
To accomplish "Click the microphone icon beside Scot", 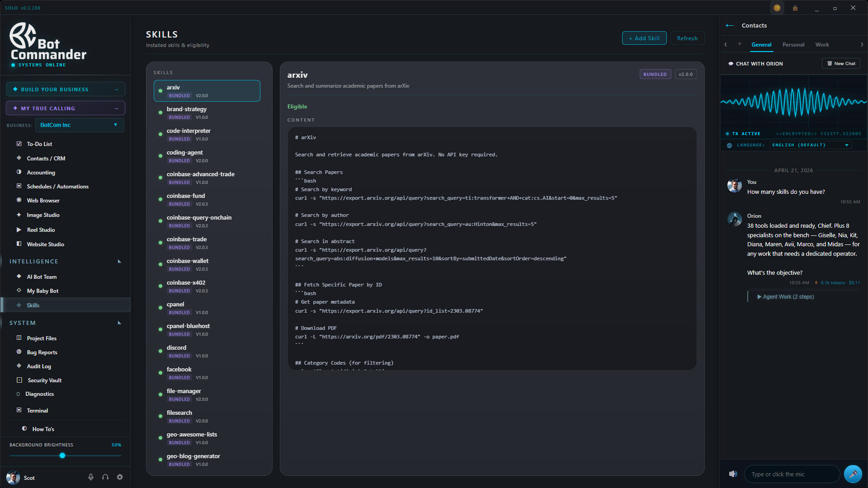I will 91,477.
